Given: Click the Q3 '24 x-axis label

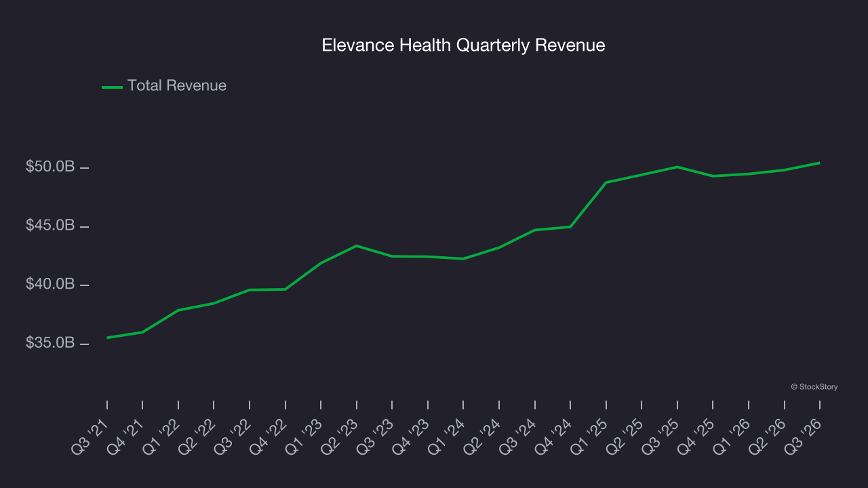Looking at the screenshot, I should pos(519,436).
